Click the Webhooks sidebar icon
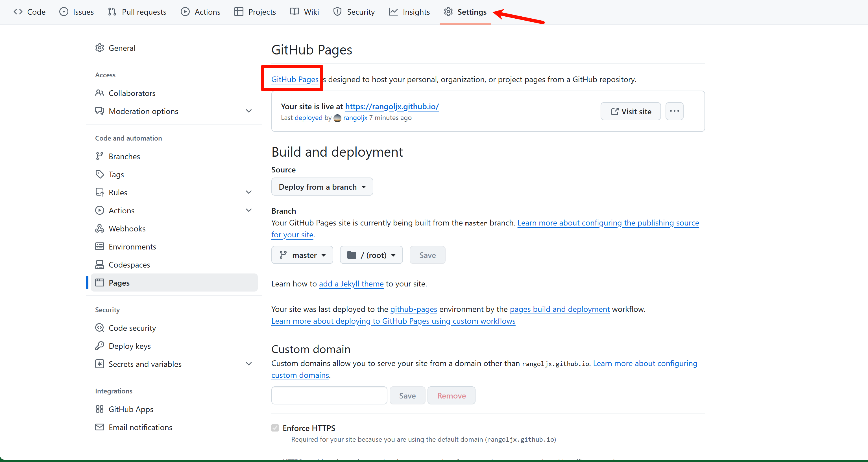 pos(100,228)
